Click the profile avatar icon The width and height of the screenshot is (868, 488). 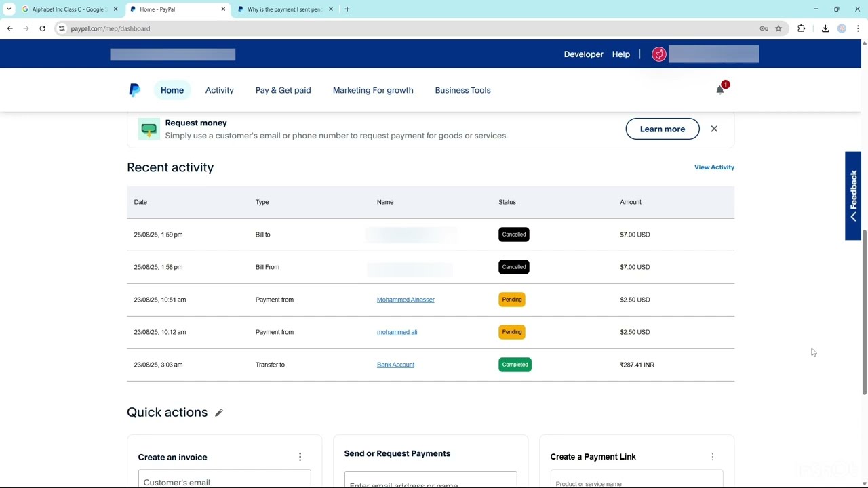659,54
